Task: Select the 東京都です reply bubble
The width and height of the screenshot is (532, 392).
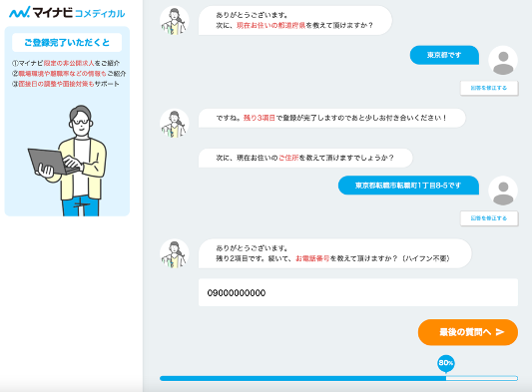Action: point(444,55)
